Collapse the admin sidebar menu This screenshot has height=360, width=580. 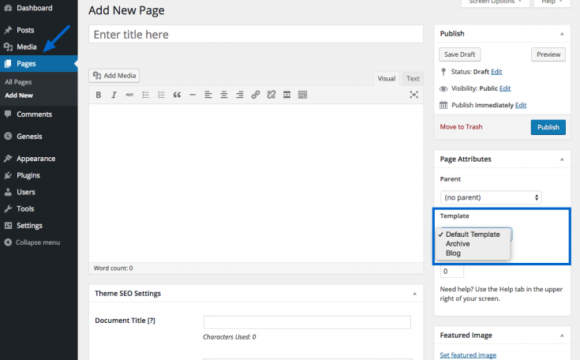click(x=32, y=243)
